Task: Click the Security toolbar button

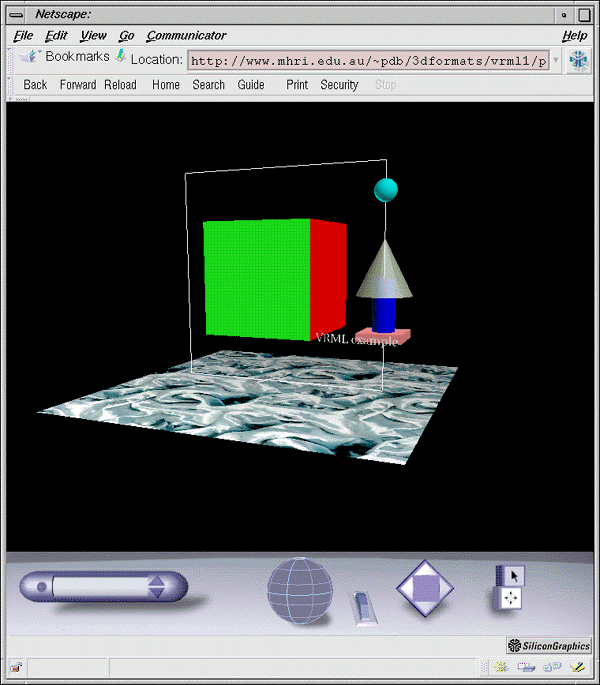Action: (x=339, y=85)
